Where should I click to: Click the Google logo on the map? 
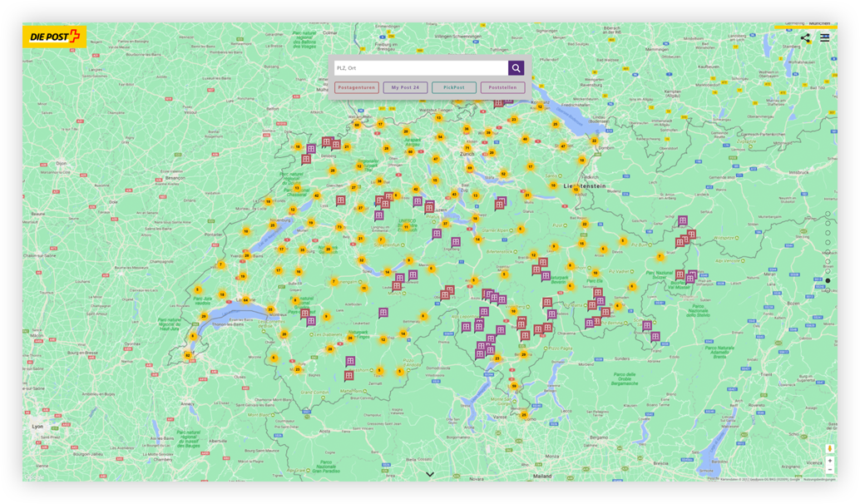[34, 477]
